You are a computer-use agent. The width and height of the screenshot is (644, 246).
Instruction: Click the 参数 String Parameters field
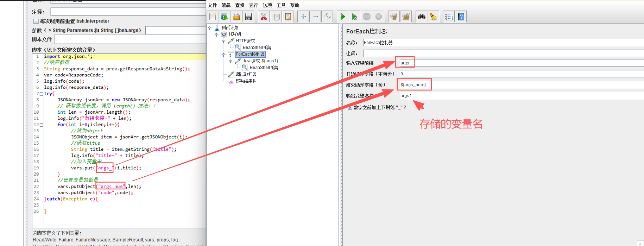pyautogui.click(x=176, y=30)
